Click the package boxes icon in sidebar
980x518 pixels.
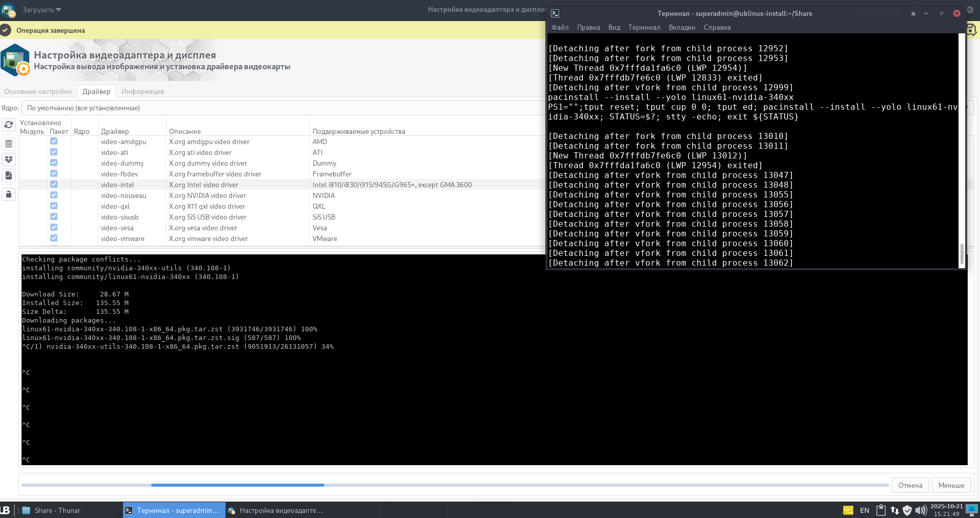pyautogui.click(x=9, y=160)
